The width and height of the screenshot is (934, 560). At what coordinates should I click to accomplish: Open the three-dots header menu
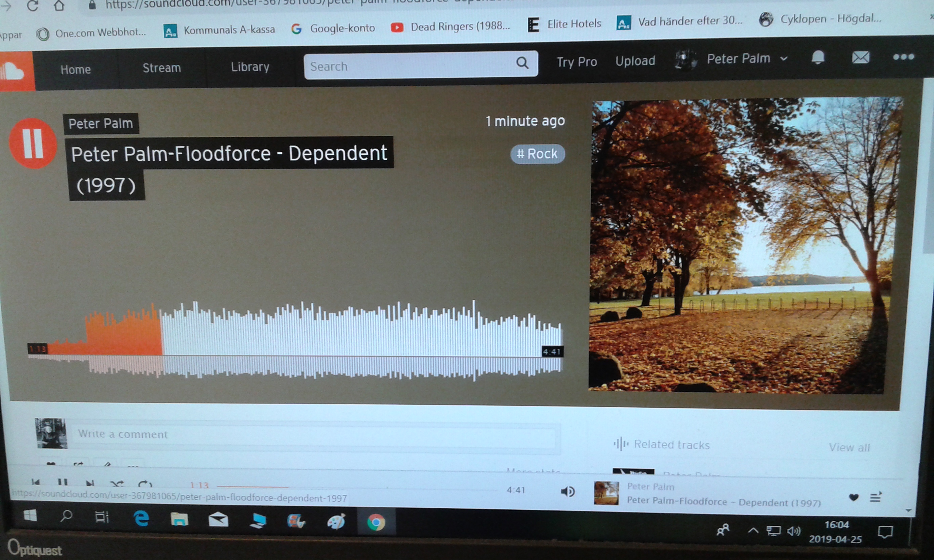point(903,57)
